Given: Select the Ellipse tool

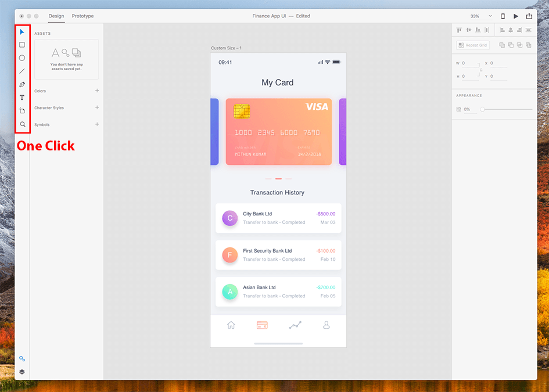Looking at the screenshot, I should click(22, 57).
